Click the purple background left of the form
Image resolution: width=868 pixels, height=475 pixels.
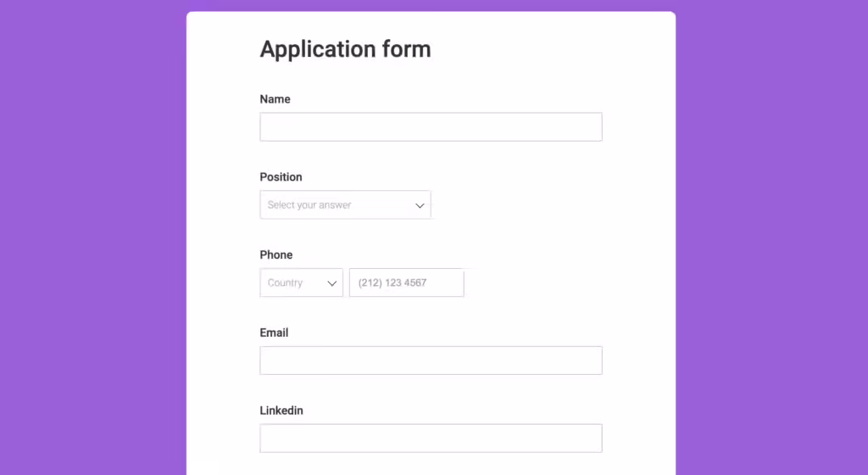(93, 237)
